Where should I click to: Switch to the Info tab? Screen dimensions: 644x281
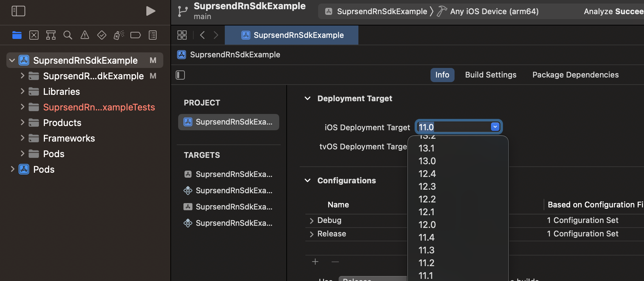[442, 75]
